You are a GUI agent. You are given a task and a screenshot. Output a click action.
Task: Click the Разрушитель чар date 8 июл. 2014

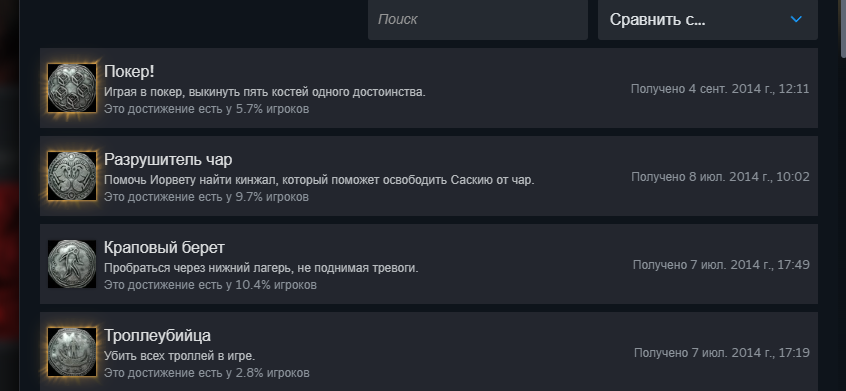point(720,176)
